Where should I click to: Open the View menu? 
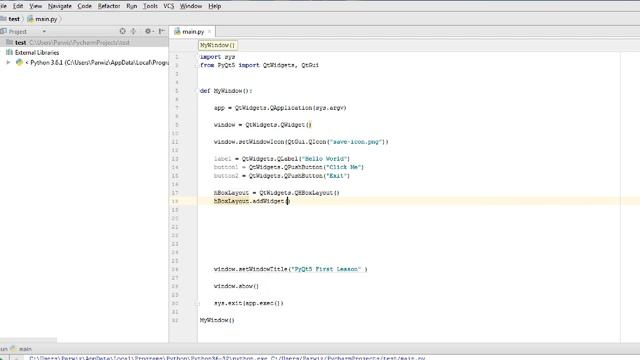(x=36, y=6)
